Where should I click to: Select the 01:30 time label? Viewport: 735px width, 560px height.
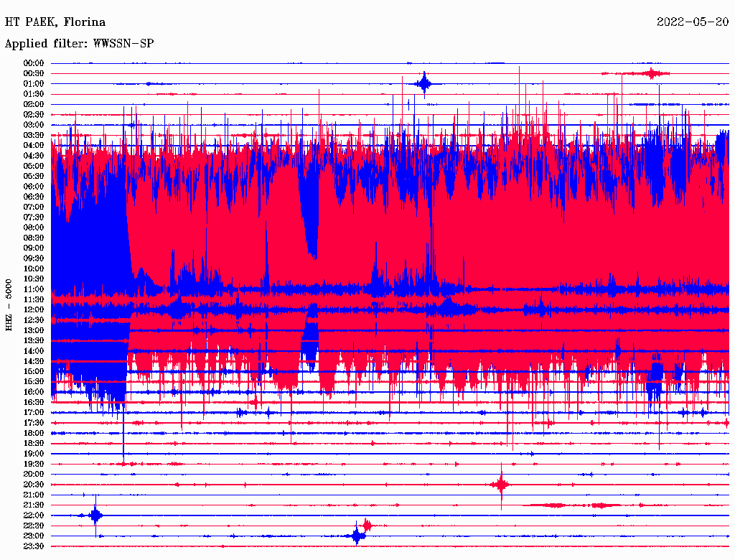click(34, 94)
